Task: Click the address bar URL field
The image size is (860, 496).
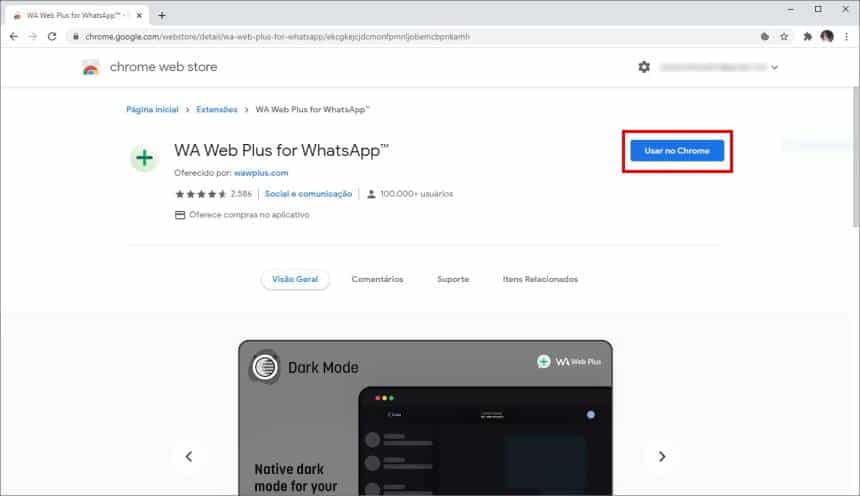Action: [x=409, y=37]
